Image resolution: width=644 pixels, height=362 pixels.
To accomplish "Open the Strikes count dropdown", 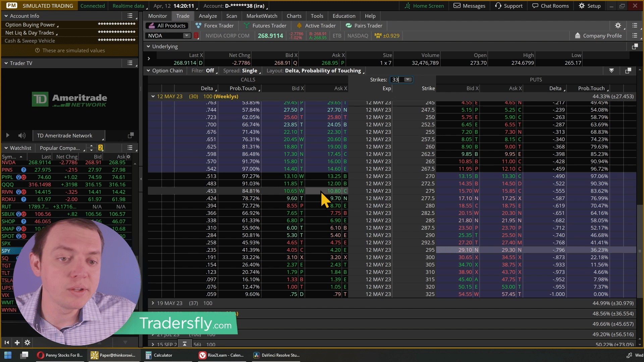I will point(408,79).
